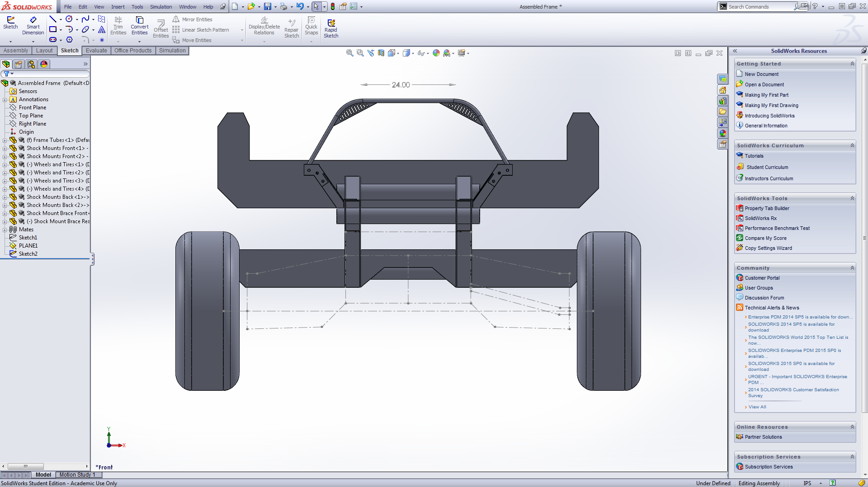Click the Zoom to Fit icon
Viewport: 868px width, 487px height.
(349, 53)
